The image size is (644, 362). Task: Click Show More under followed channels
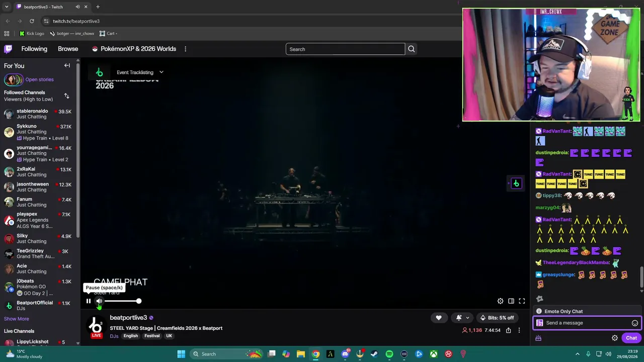17,319
